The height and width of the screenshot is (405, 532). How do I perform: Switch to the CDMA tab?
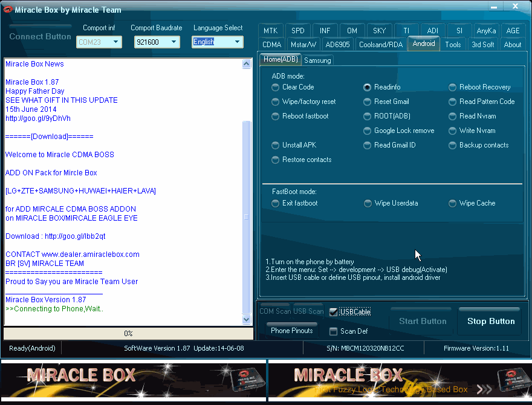tap(272, 45)
